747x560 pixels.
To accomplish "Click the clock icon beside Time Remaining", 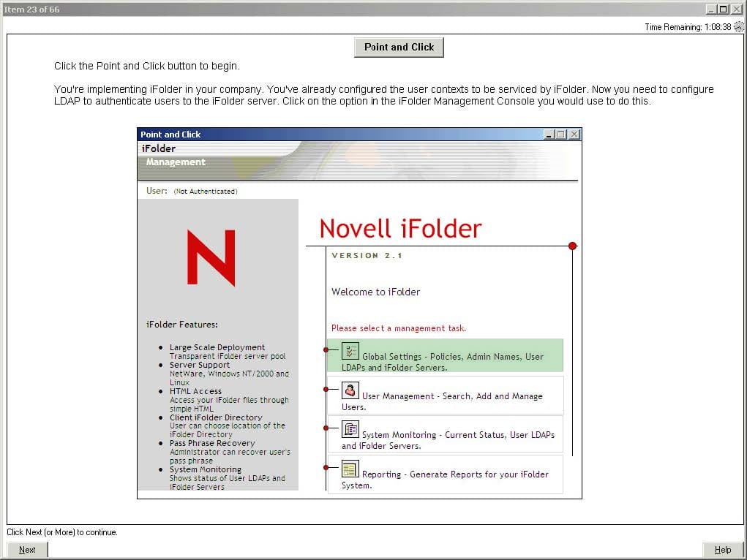I will (x=738, y=26).
